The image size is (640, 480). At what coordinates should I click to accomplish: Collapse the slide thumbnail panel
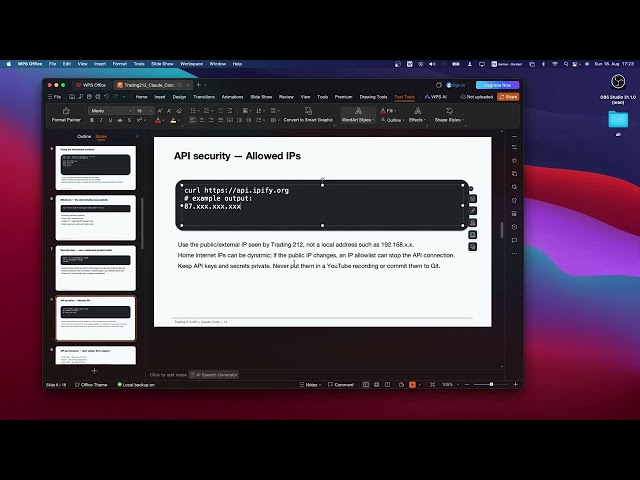137,136
